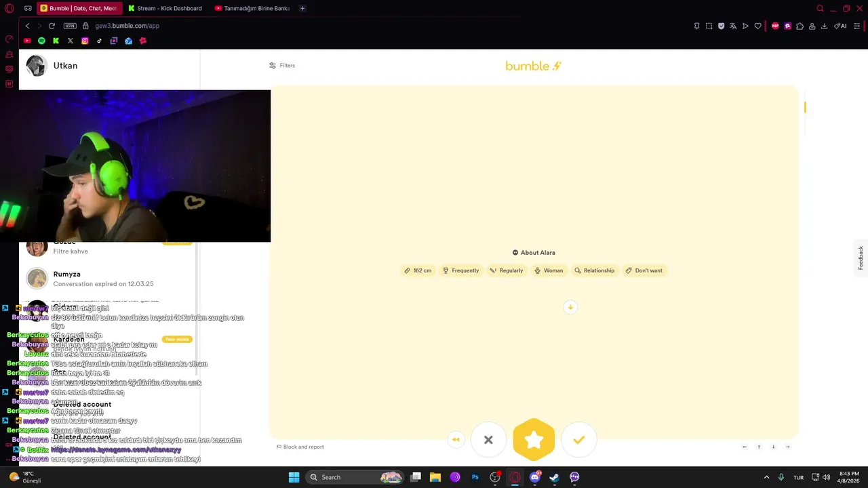The image size is (868, 488).
Task: Open the volume speaker tray icon
Action: (826, 477)
